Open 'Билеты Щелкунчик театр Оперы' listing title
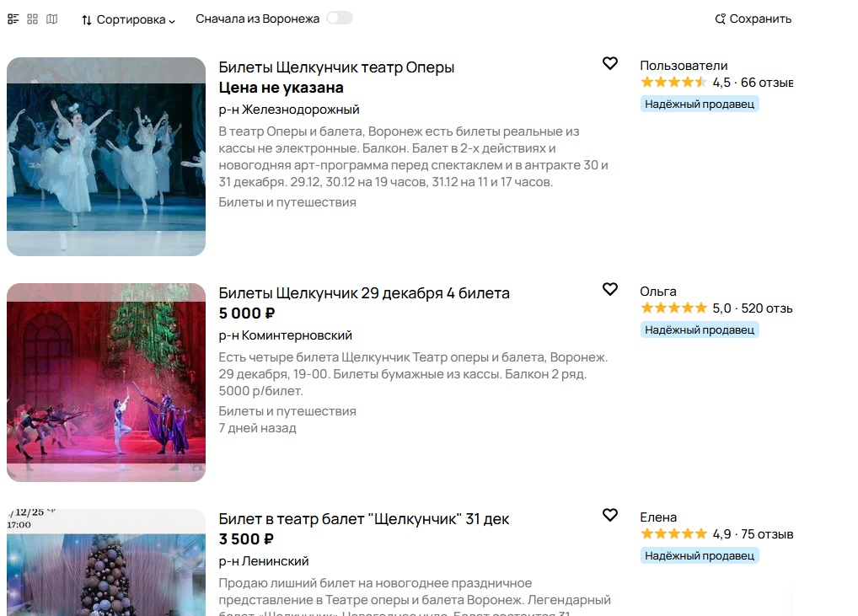The image size is (858, 616). [336, 67]
